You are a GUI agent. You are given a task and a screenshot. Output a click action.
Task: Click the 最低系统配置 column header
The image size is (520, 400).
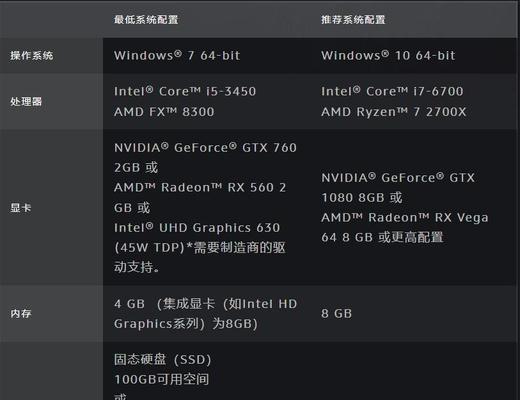point(146,20)
